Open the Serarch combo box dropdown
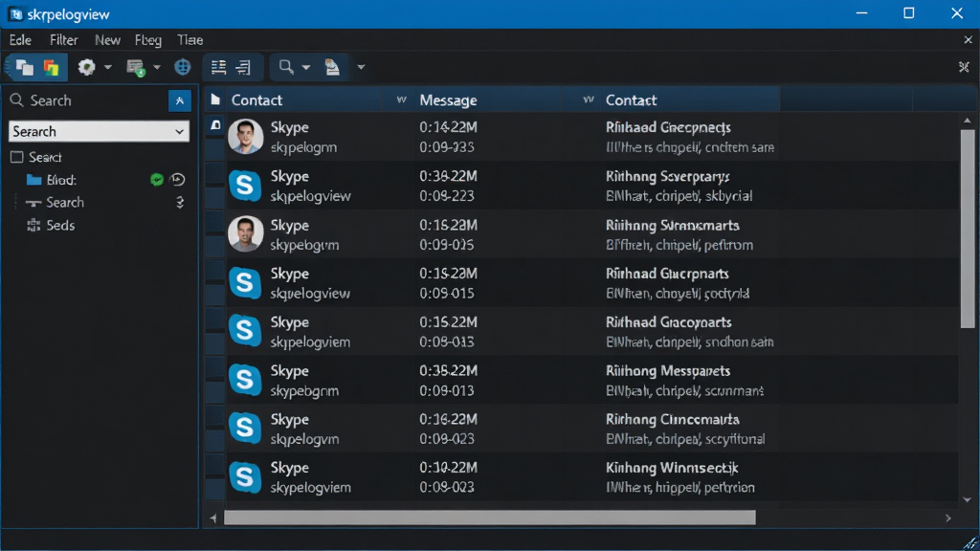980x551 pixels. coord(179,132)
